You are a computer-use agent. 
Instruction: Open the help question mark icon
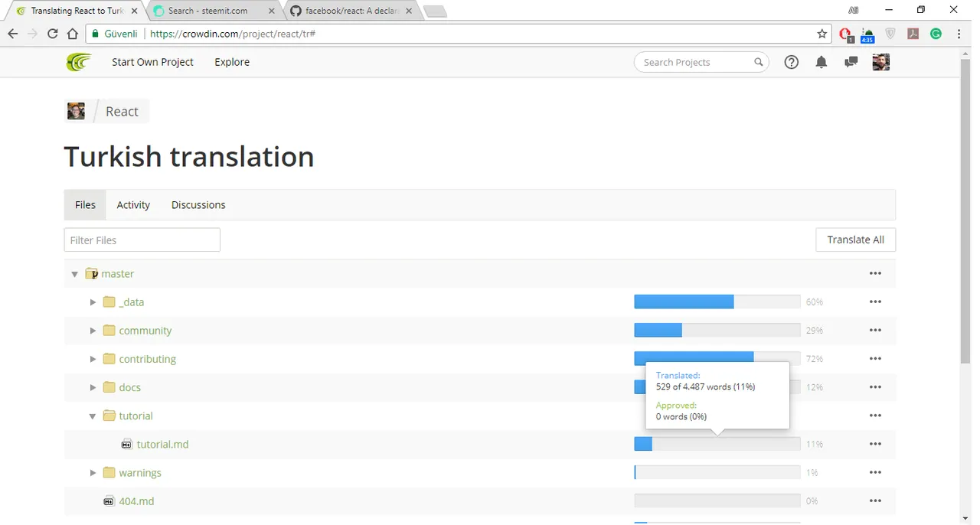(792, 62)
